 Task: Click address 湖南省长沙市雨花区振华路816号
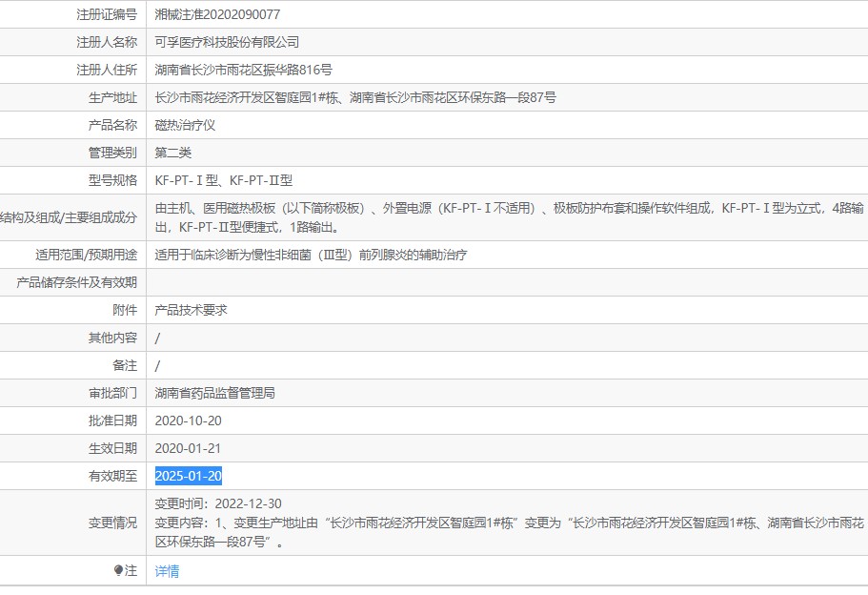click(x=244, y=70)
